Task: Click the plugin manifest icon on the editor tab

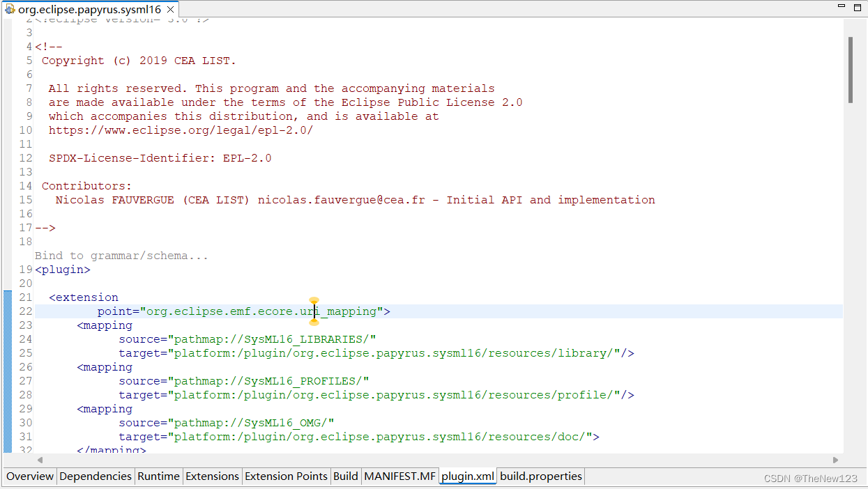Action: pyautogui.click(x=10, y=10)
